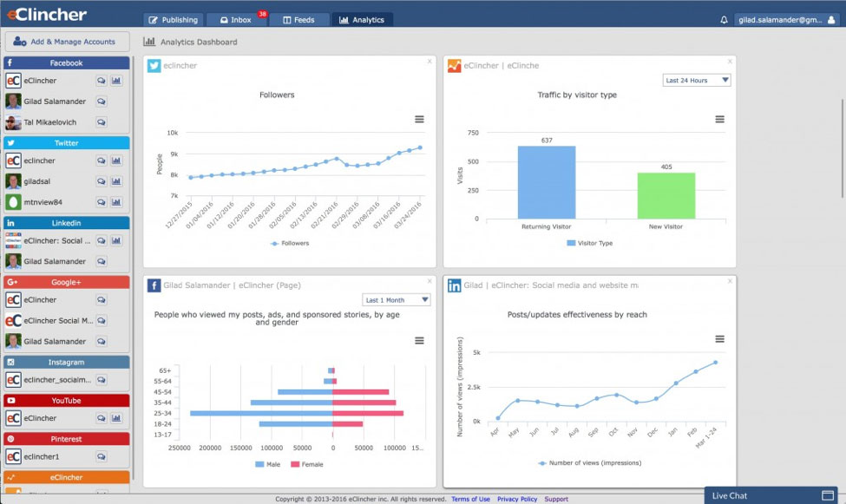
Task: Click analytics icon beside Twitter eclincher account
Action: pyautogui.click(x=116, y=160)
